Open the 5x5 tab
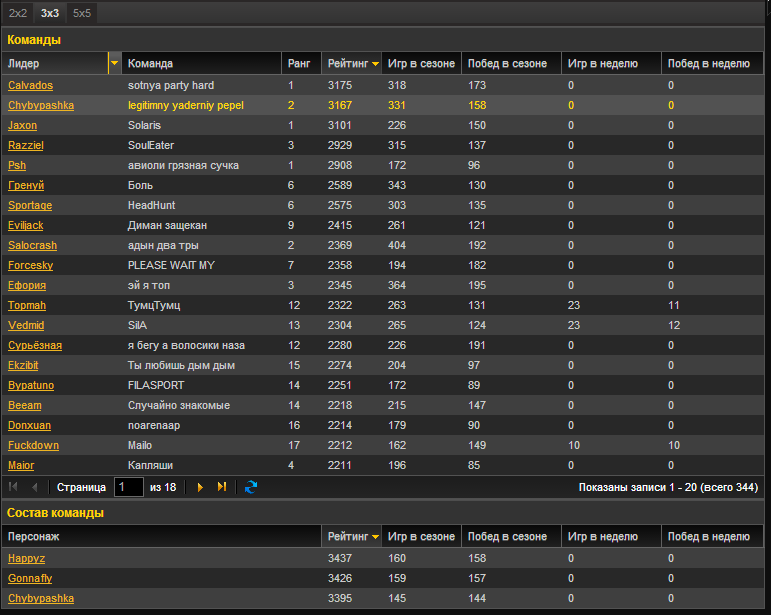 [x=82, y=13]
